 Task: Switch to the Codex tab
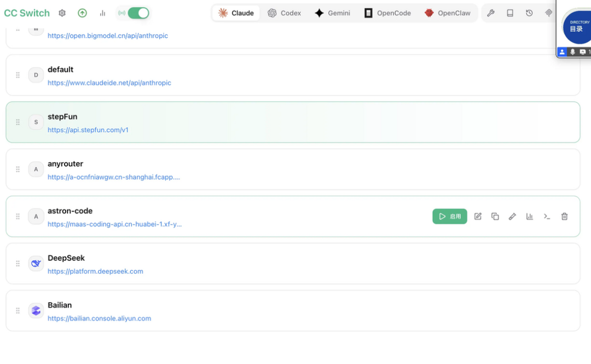(284, 13)
